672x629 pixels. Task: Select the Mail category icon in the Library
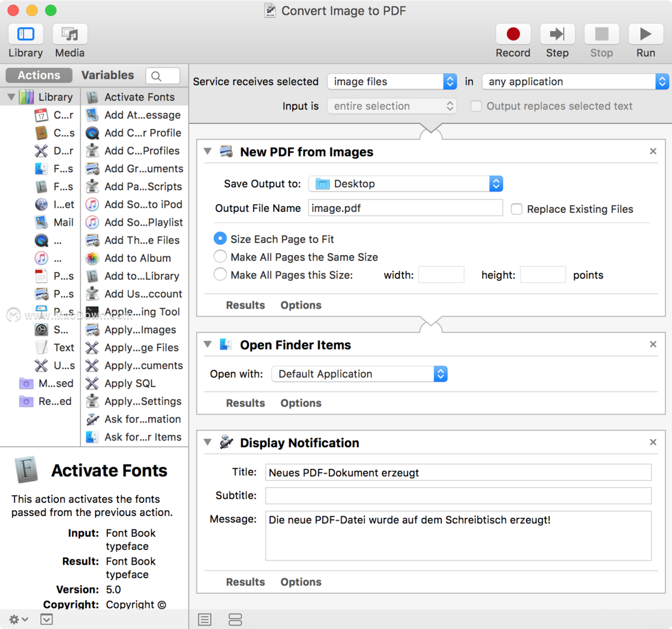[41, 222]
